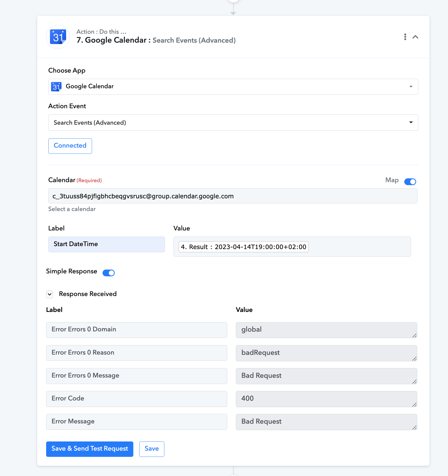The height and width of the screenshot is (476, 448).
Task: Click Save & Send Test Request button
Action: point(90,449)
